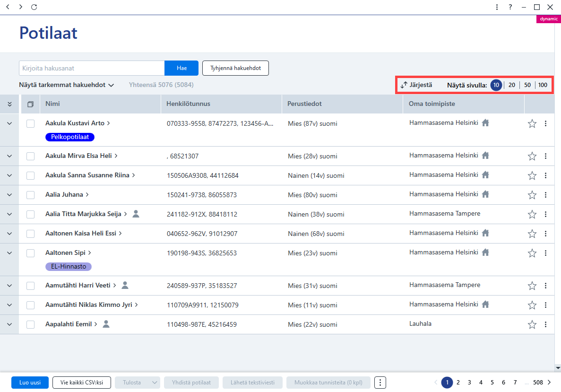
Task: Mark Aakula Kustavi Arto as favorite star
Action: 532,123
